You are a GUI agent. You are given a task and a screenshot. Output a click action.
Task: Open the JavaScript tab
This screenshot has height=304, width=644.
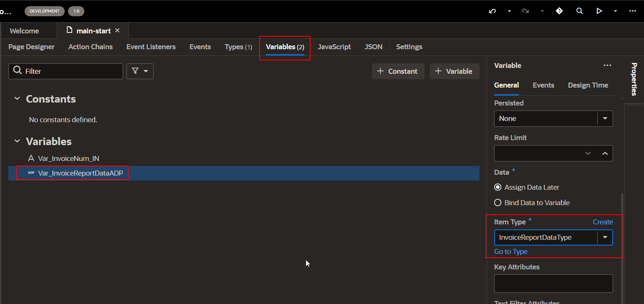(x=334, y=47)
